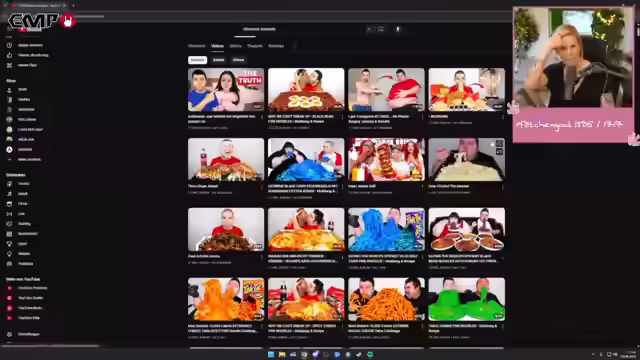Sort videos by Älteste chip
The width and height of the screenshot is (640, 360).
point(238,60)
